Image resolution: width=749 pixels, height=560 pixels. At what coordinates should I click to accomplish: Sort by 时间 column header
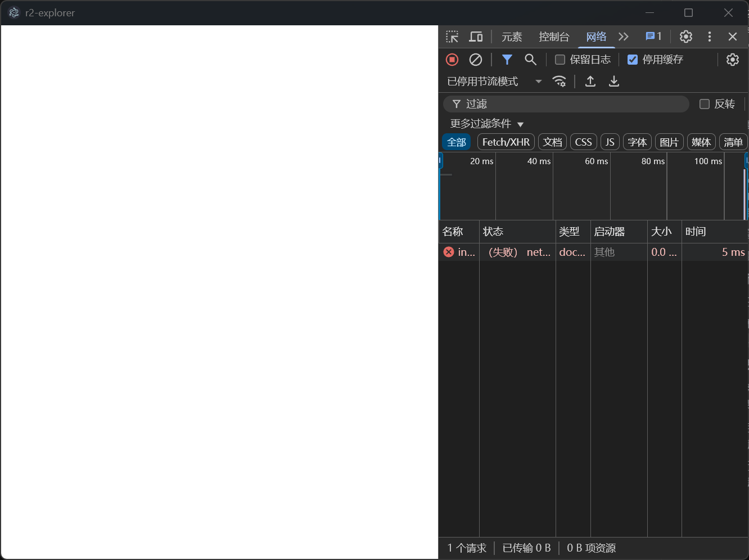click(x=715, y=232)
